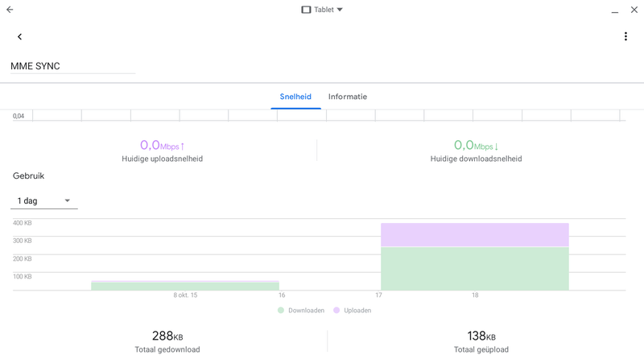Image resolution: width=644 pixels, height=363 pixels.
Task: Minimize the window
Action: click(614, 10)
